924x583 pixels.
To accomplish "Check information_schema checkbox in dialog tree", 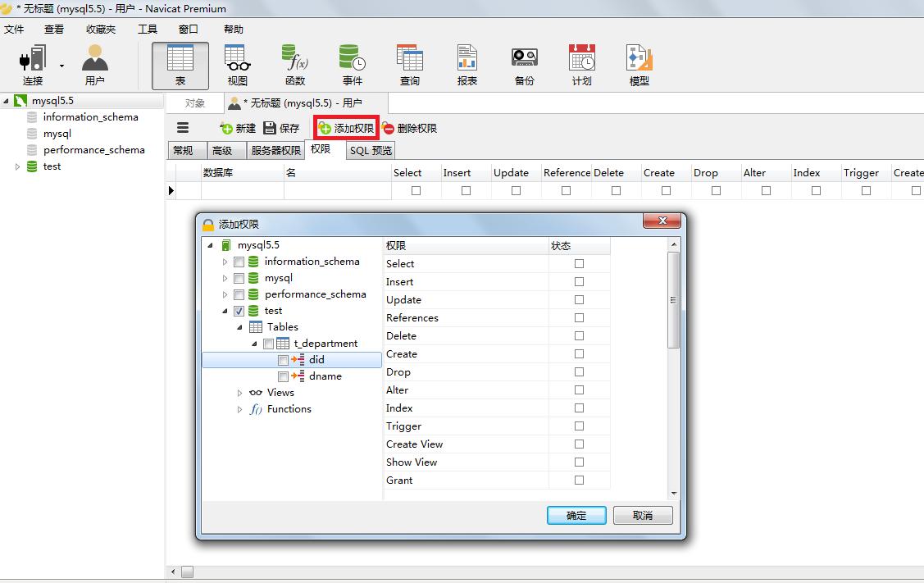I will [239, 262].
